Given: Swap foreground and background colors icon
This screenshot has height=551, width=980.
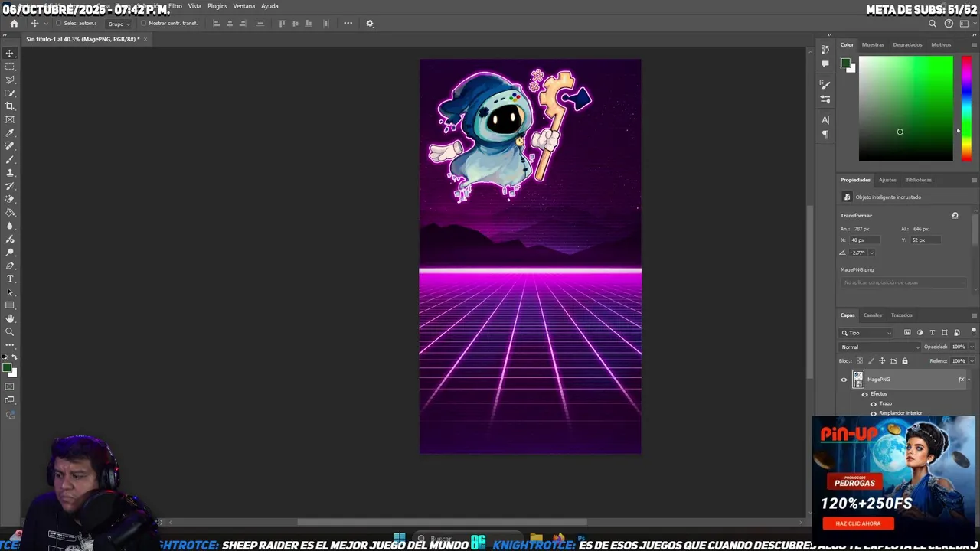Looking at the screenshot, I should (14, 357).
